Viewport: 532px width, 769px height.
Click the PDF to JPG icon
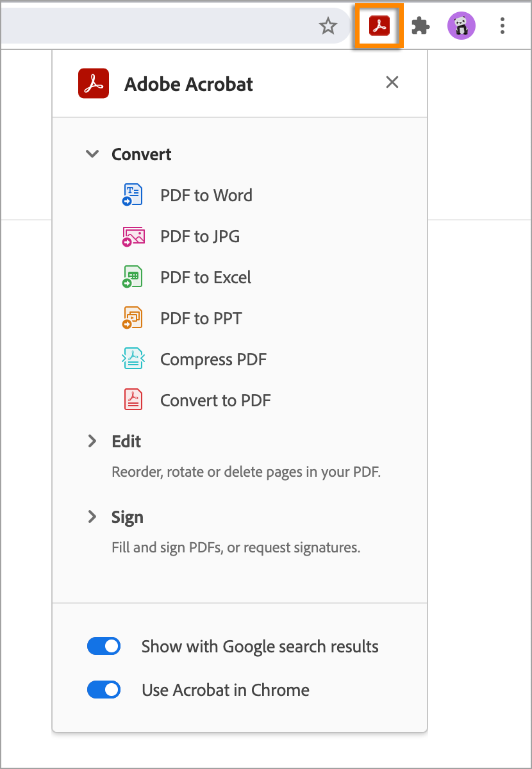coord(132,236)
